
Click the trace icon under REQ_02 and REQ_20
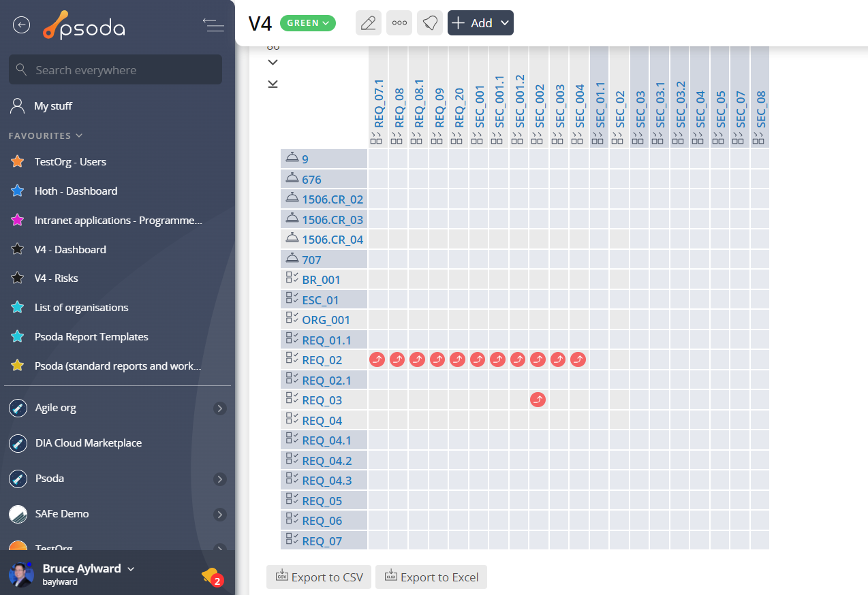pyautogui.click(x=458, y=359)
